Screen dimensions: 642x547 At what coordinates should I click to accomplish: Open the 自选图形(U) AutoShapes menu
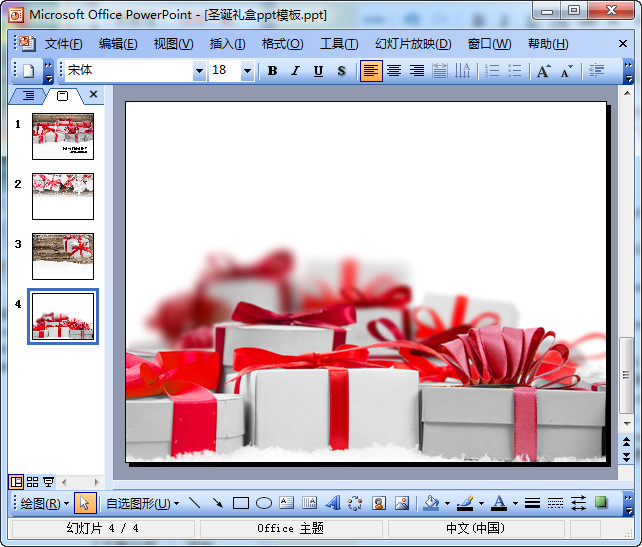(x=142, y=503)
